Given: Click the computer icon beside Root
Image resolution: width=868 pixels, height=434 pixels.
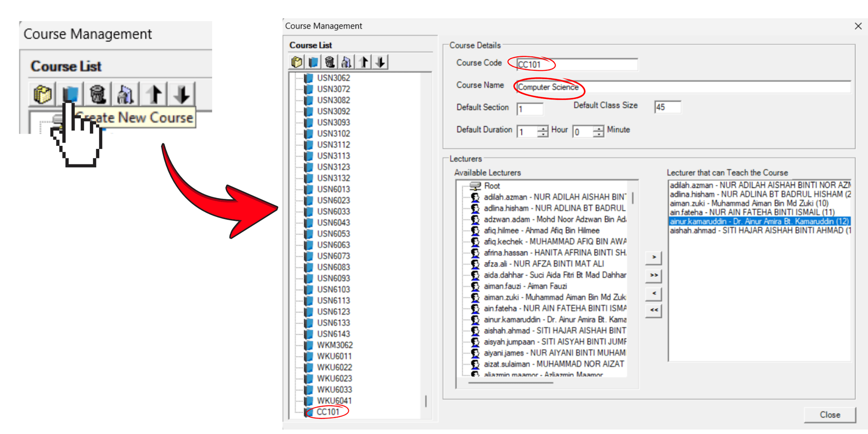Looking at the screenshot, I should pos(476,186).
